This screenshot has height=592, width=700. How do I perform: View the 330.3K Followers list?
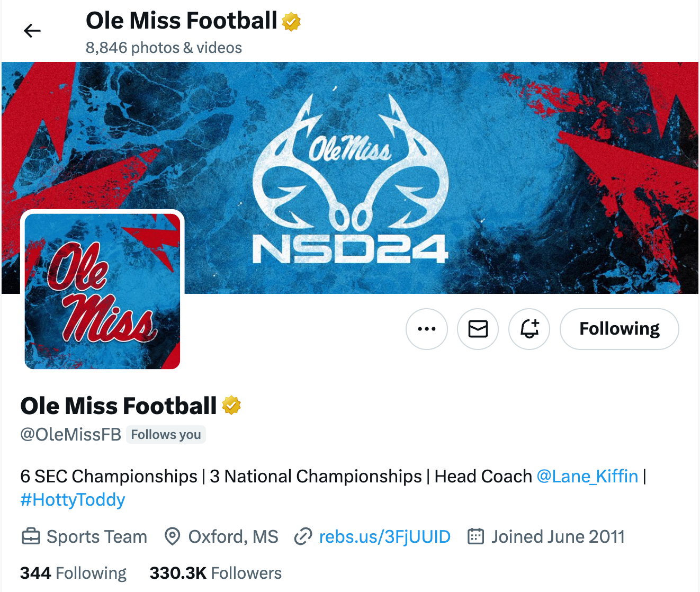(216, 573)
